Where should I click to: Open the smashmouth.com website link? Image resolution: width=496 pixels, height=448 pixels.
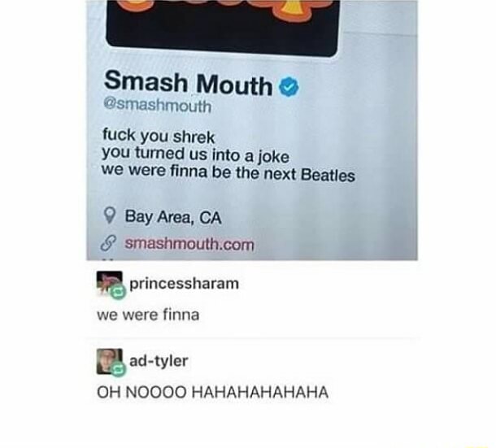tap(189, 244)
